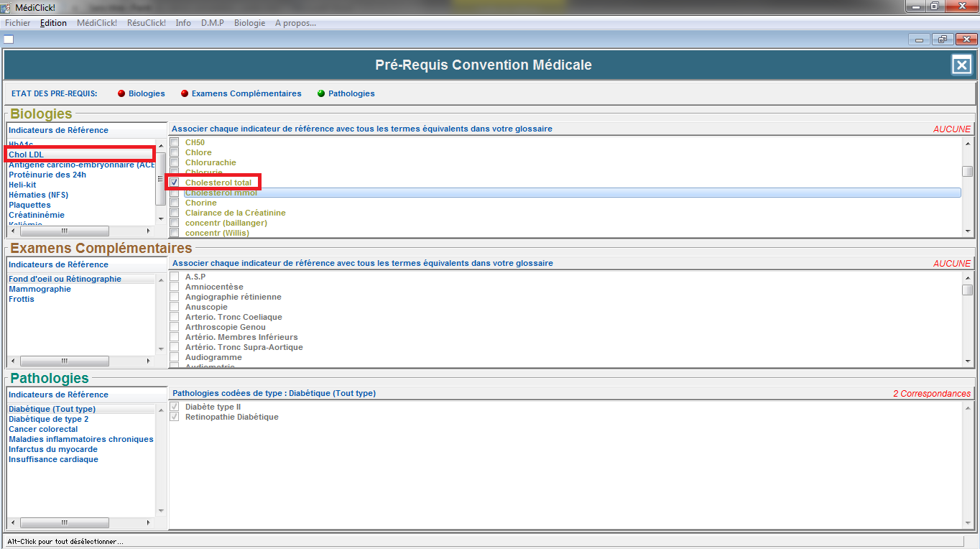Choose Protéinurie des 24h indicator
This screenshot has width=980, height=549.
47,175
